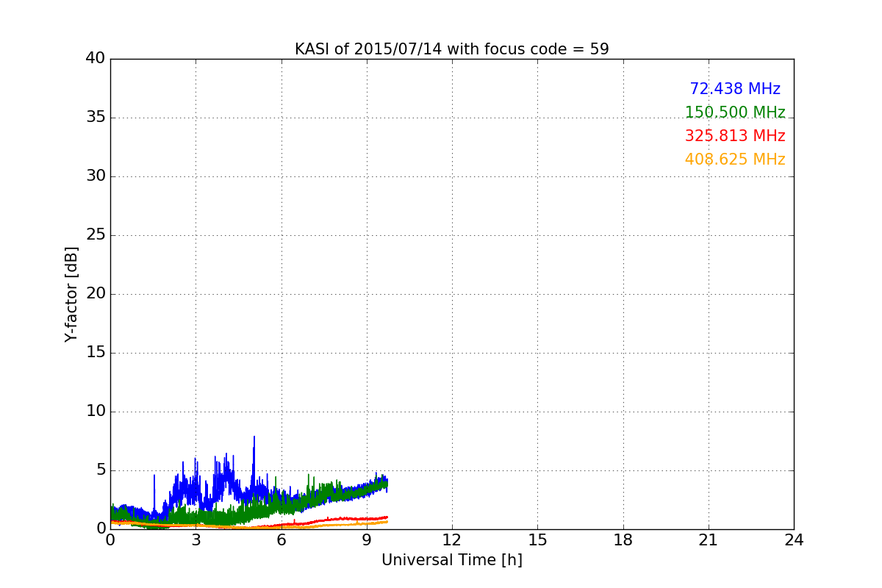Click the x-axis tick label 24
The height and width of the screenshot is (588, 882).
(x=794, y=540)
